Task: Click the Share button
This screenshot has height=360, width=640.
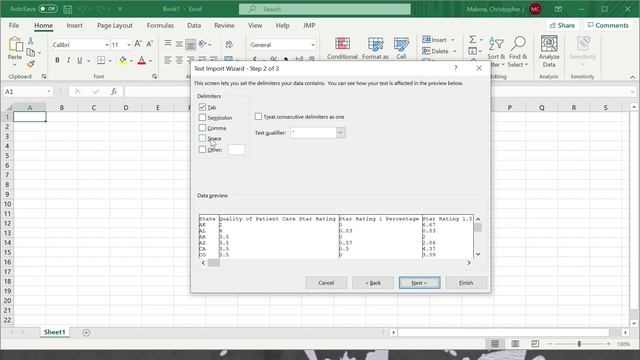Action: [562, 25]
